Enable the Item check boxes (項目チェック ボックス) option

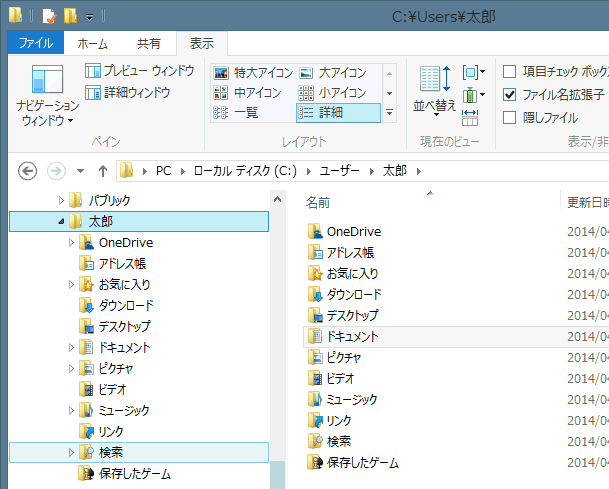pos(510,71)
